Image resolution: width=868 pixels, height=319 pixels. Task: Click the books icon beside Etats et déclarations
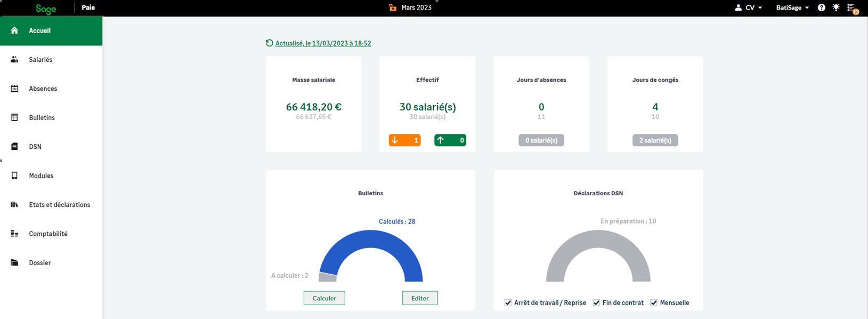(14, 204)
